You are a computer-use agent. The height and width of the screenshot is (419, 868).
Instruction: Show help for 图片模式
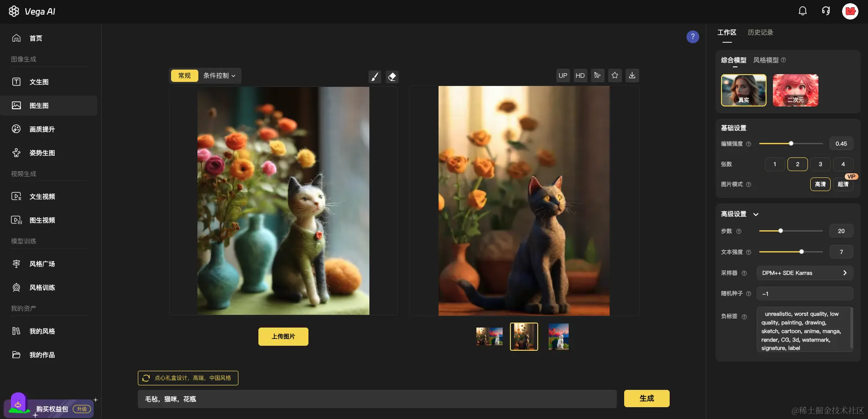pyautogui.click(x=748, y=184)
